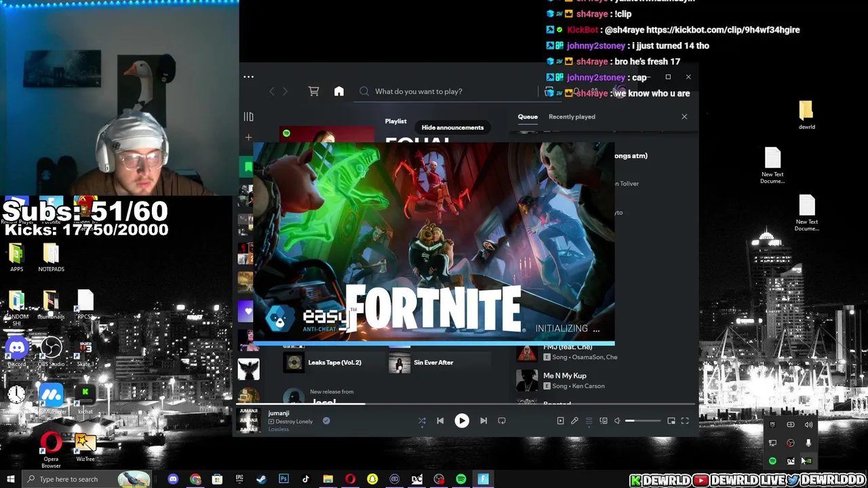
Task: Toggle repeat in Spotify player bar
Action: 502,421
